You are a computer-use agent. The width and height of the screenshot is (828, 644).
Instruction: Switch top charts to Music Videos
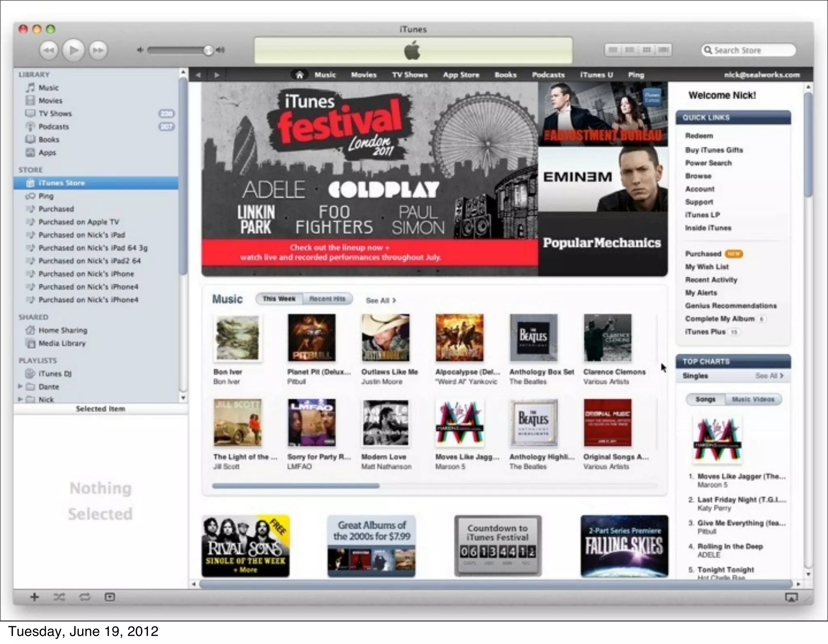coord(753,399)
